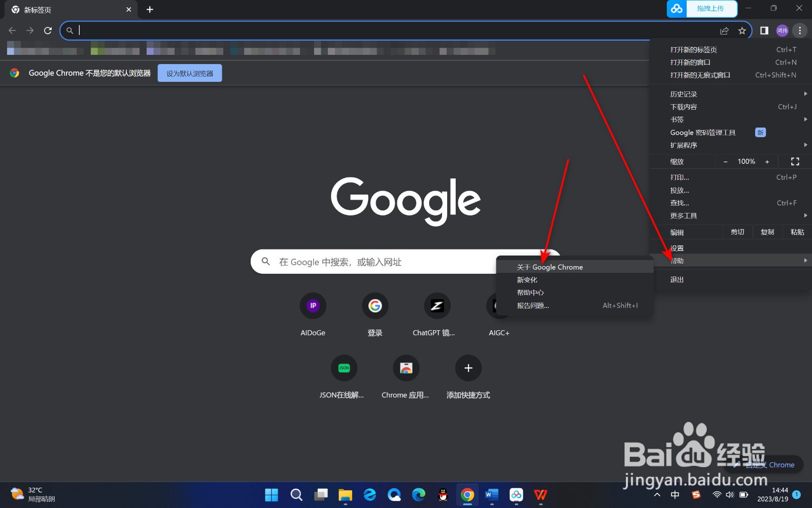This screenshot has height=508, width=812.
Task: Click the share page icon in address bar
Action: (724, 31)
